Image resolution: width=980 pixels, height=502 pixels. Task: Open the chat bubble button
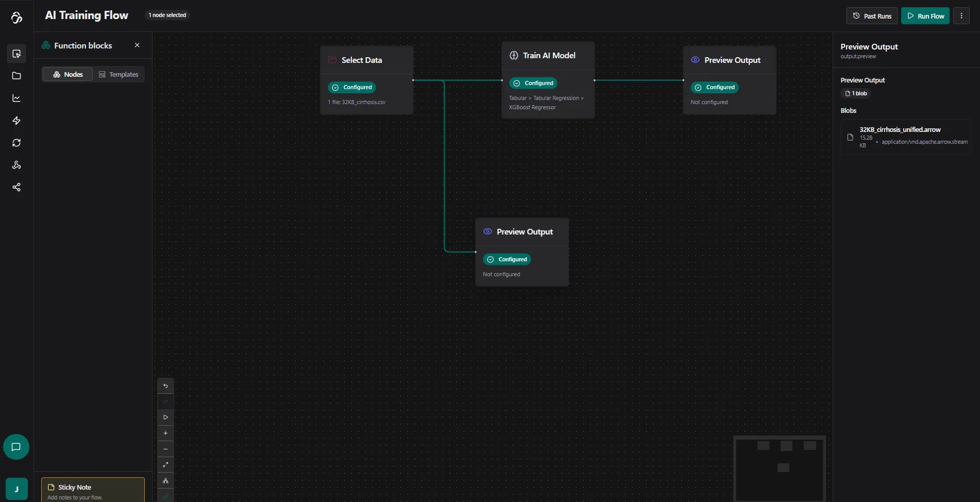(x=16, y=447)
